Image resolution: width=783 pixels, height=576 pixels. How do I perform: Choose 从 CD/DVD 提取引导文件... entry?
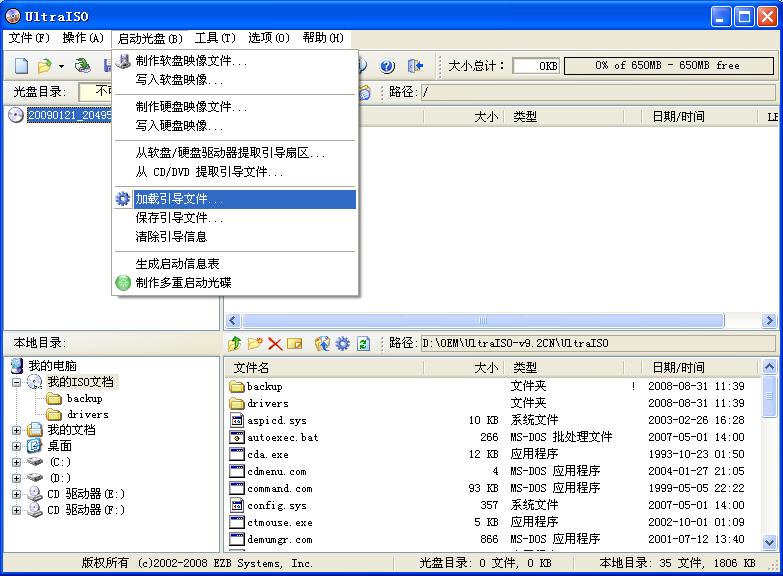point(235,172)
